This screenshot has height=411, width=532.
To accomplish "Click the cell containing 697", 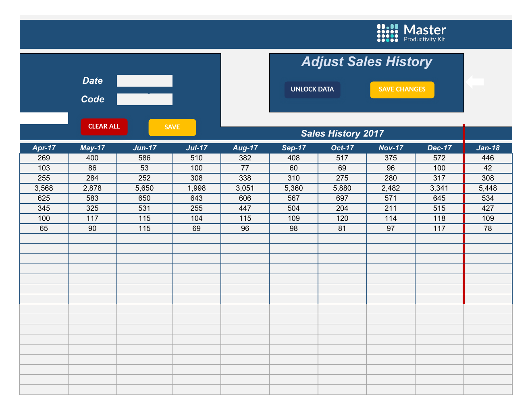I will [342, 198].
